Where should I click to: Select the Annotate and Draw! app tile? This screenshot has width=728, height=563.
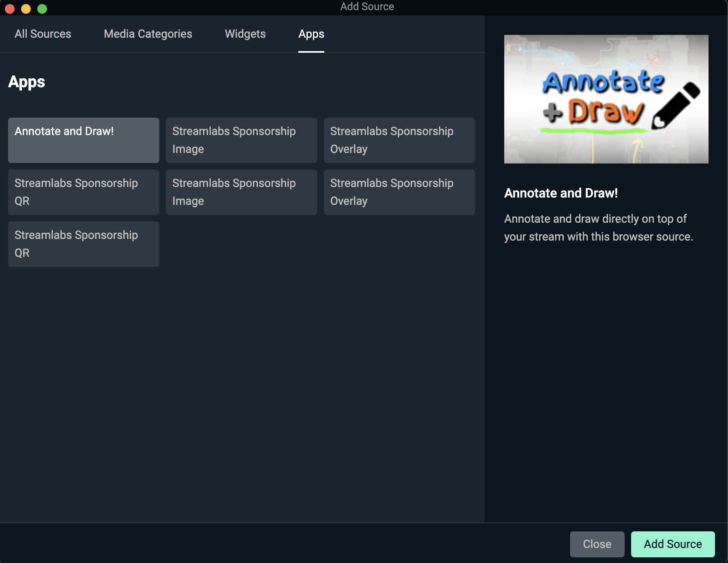click(83, 140)
